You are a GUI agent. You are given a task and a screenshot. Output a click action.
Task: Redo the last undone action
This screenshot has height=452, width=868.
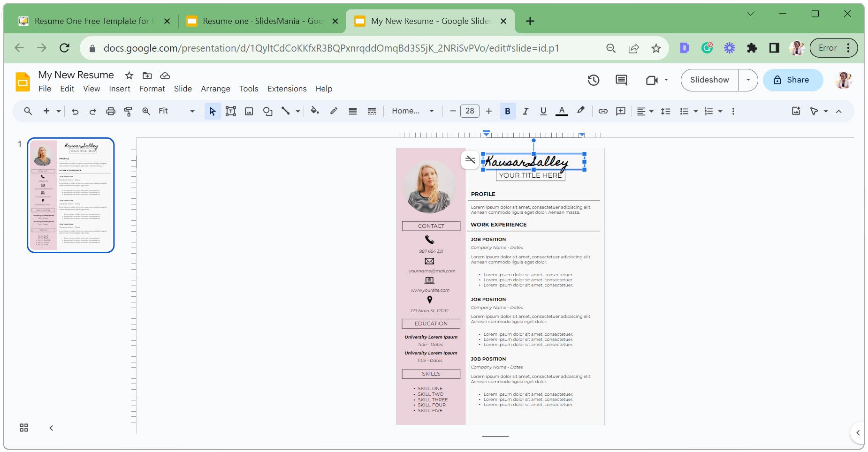click(x=93, y=111)
